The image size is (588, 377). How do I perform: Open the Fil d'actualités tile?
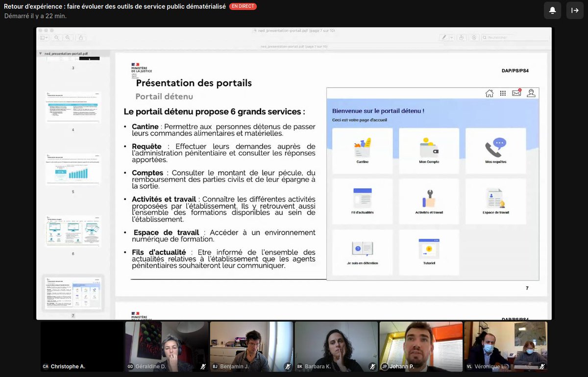coord(363,201)
